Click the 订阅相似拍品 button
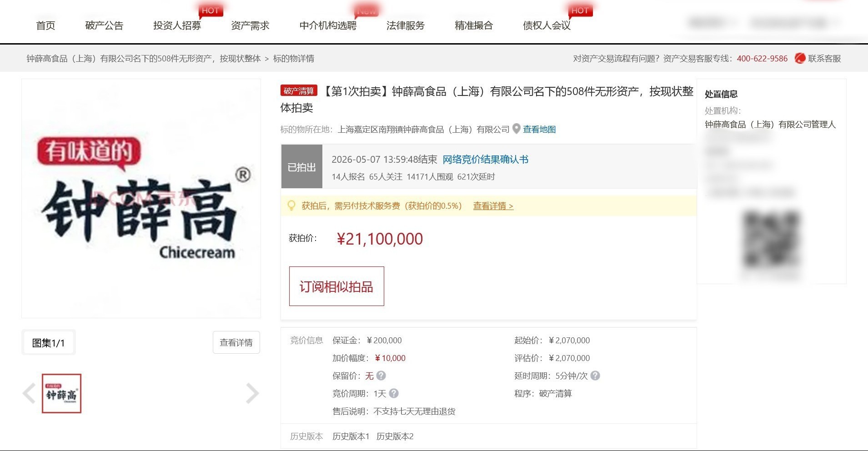This screenshot has height=451, width=868. [336, 286]
